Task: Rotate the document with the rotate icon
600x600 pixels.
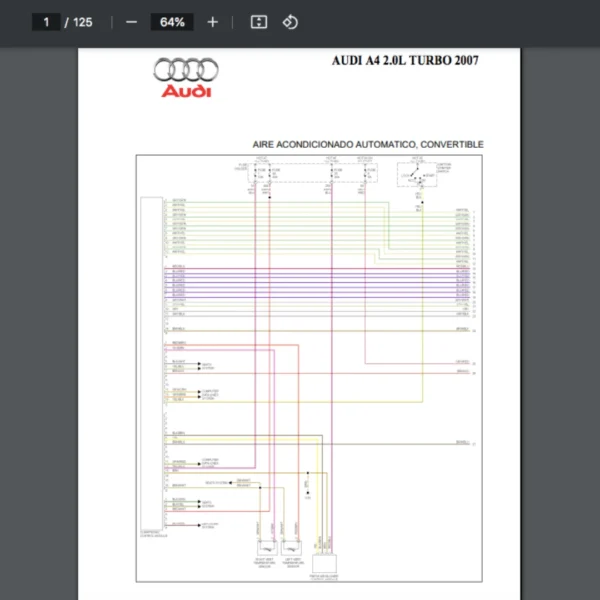Action: [290, 22]
